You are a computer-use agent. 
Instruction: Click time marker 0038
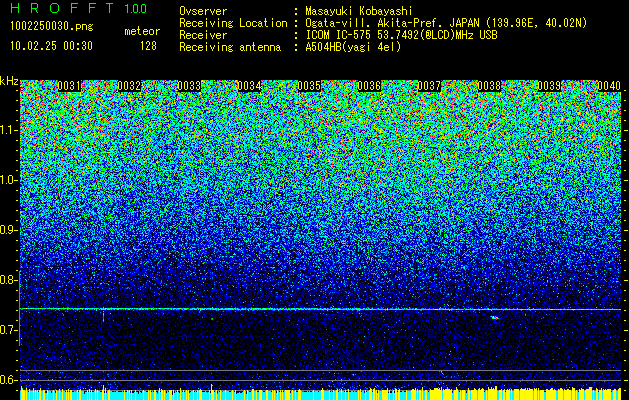pyautogui.click(x=489, y=86)
